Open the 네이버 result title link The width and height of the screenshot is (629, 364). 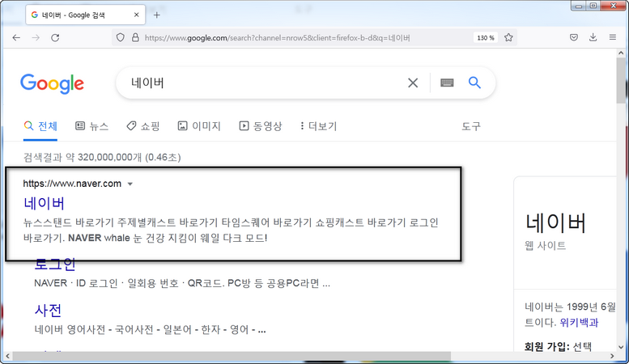point(45,203)
